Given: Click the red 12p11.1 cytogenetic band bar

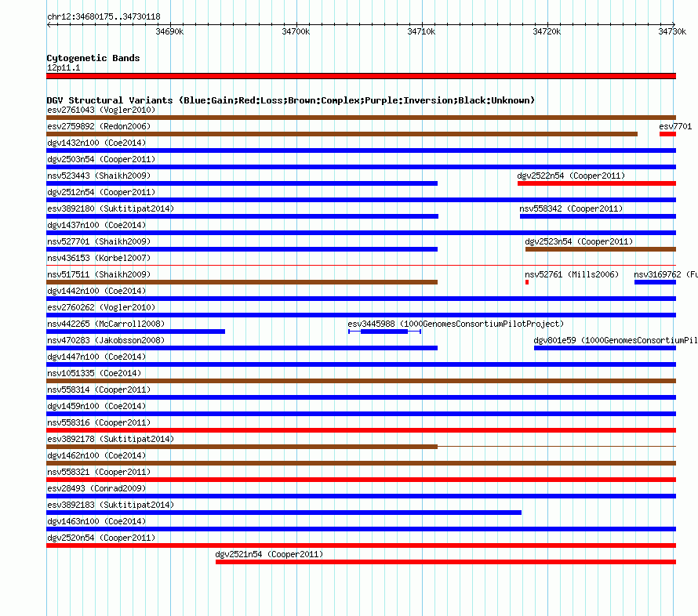Looking at the screenshot, I should tap(361, 76).
